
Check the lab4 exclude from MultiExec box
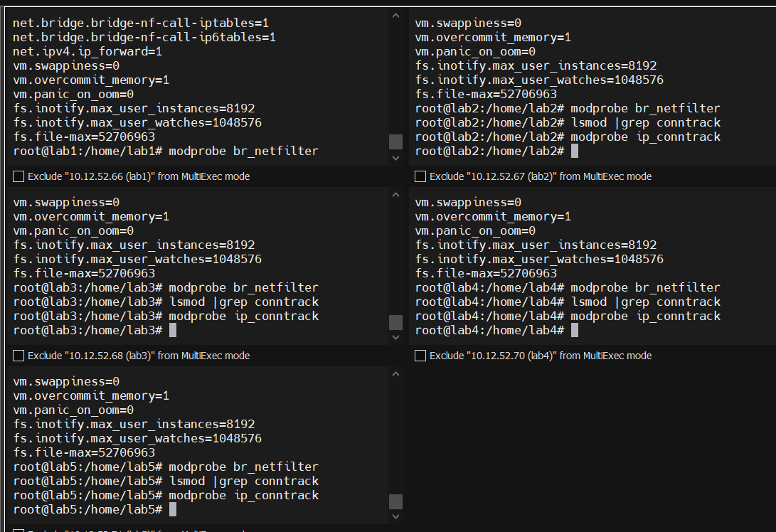coord(420,356)
